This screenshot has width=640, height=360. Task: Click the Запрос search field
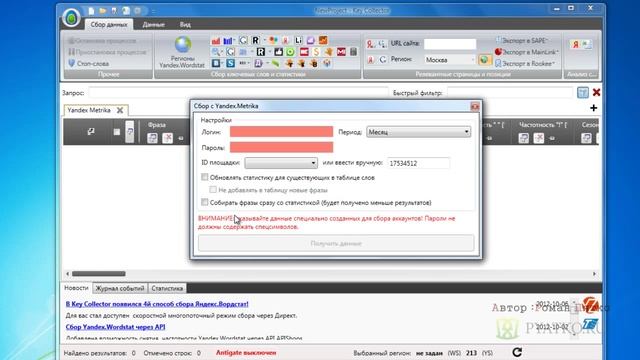tap(238, 93)
